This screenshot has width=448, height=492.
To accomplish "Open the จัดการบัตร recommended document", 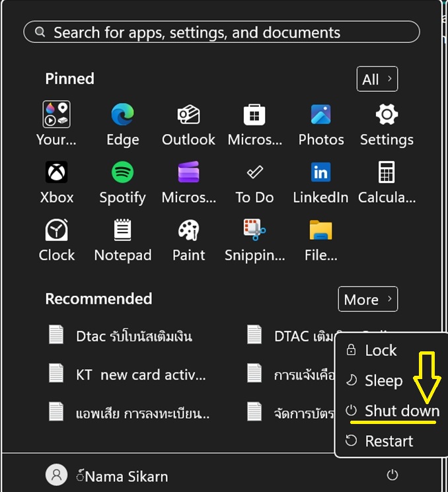I will (x=290, y=413).
